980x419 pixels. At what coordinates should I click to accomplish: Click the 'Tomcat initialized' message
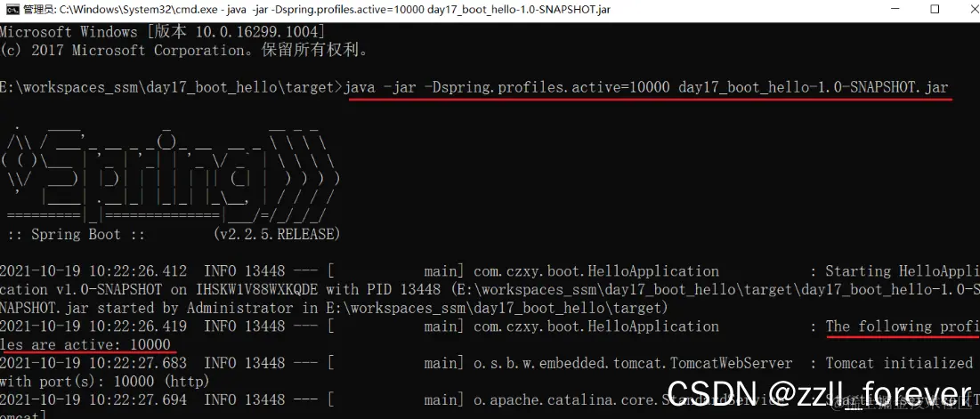tap(899, 363)
